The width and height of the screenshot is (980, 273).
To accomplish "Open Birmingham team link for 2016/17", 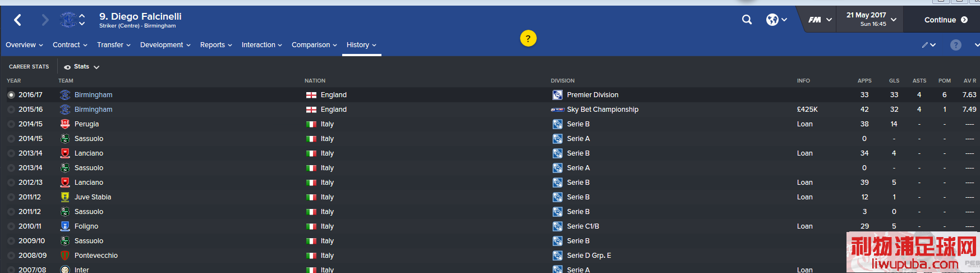I will pos(93,95).
